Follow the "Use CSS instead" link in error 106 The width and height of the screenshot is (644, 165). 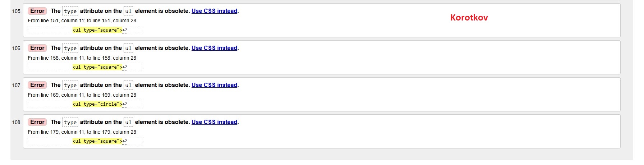[x=214, y=48]
